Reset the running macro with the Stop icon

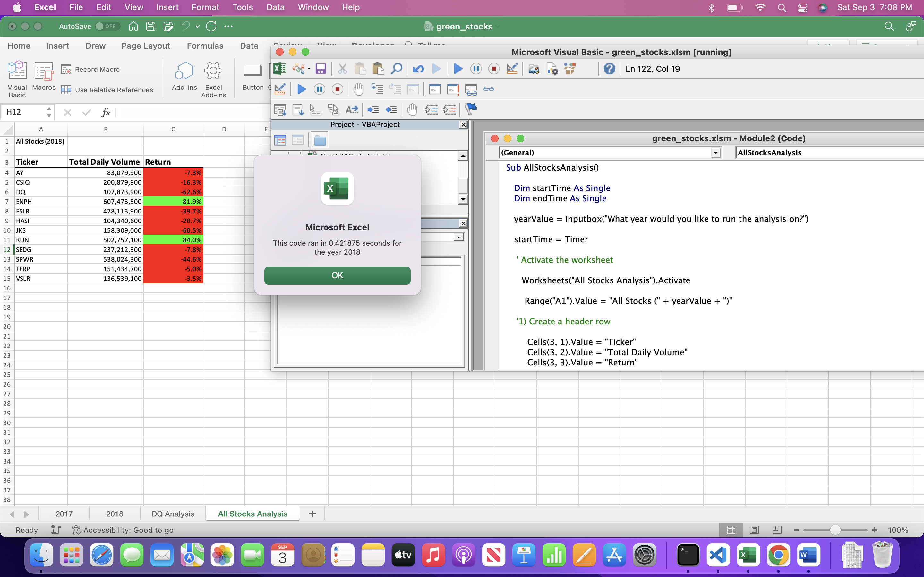click(494, 69)
